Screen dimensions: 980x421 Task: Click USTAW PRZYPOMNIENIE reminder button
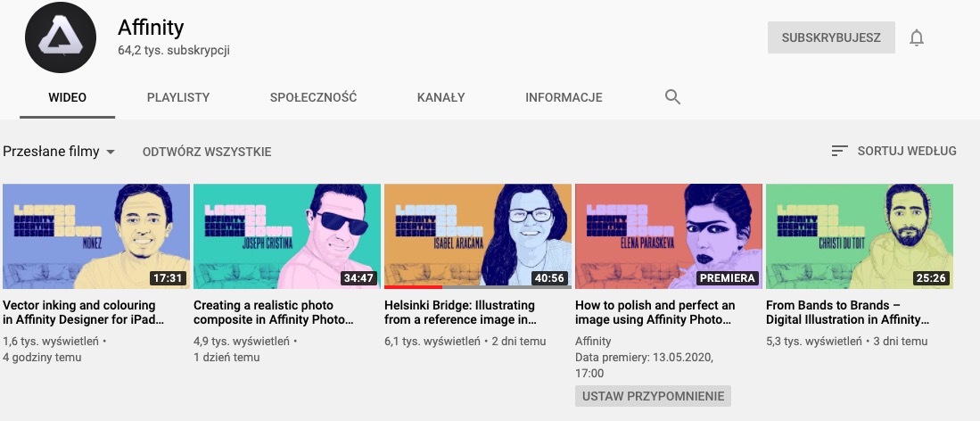(x=653, y=396)
